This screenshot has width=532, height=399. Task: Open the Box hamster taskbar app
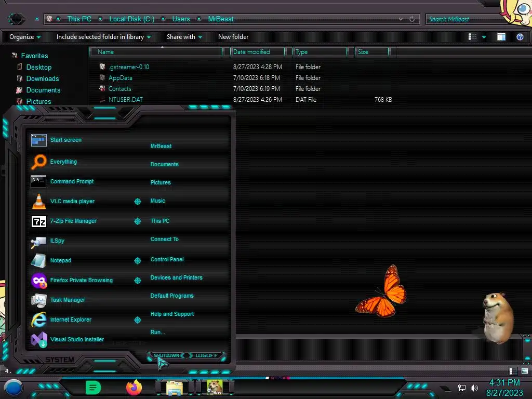coord(215,388)
